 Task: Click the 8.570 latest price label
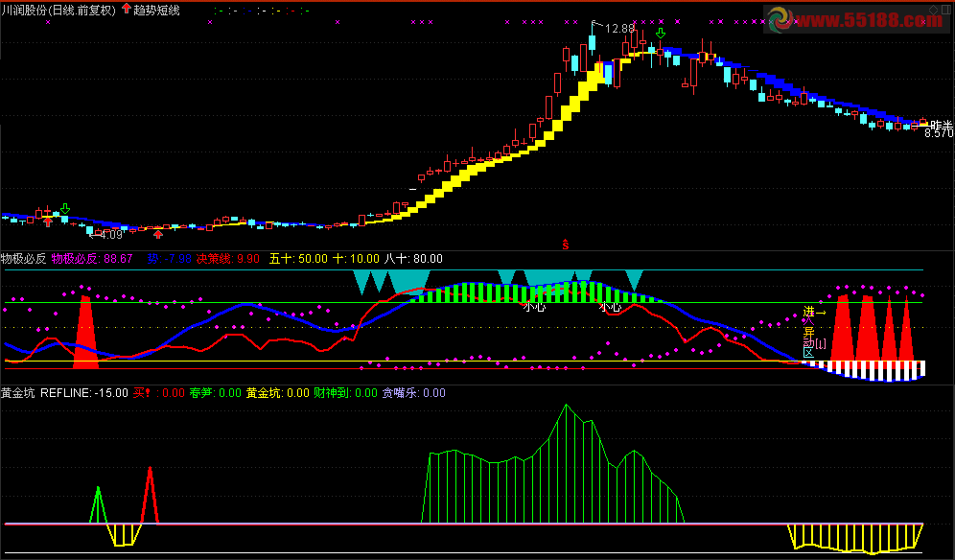[x=939, y=133]
